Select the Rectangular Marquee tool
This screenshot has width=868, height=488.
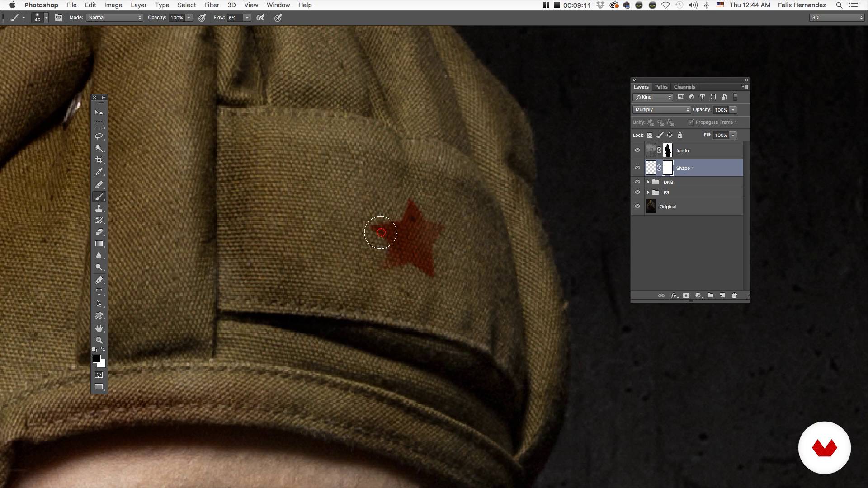click(x=99, y=125)
